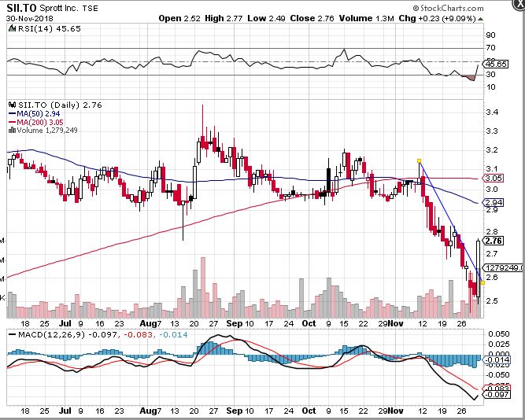Click the 0.050 label on the MACD axis
Viewport: 525px width, 420px height.
tap(499, 334)
